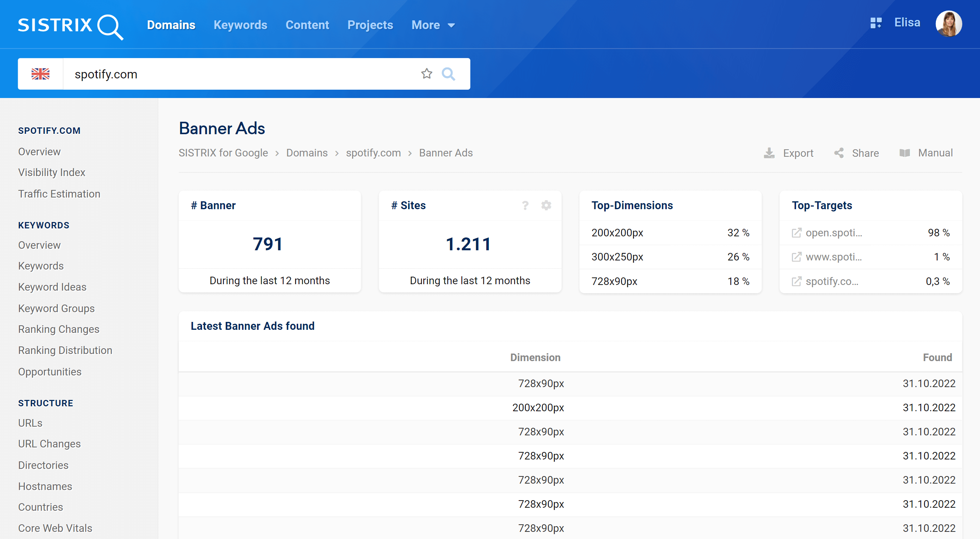Click the search magnifier icon
Screen dimensions: 980x539
tap(449, 74)
